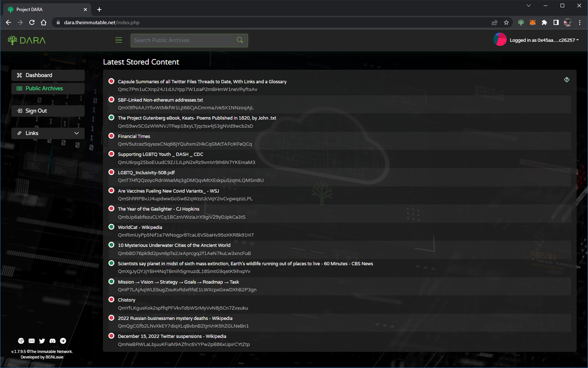Screen dimensions: 588x368
Task: Open December 15, 2022 Twitter suspensions - Wikipedia
Action: click(172, 336)
